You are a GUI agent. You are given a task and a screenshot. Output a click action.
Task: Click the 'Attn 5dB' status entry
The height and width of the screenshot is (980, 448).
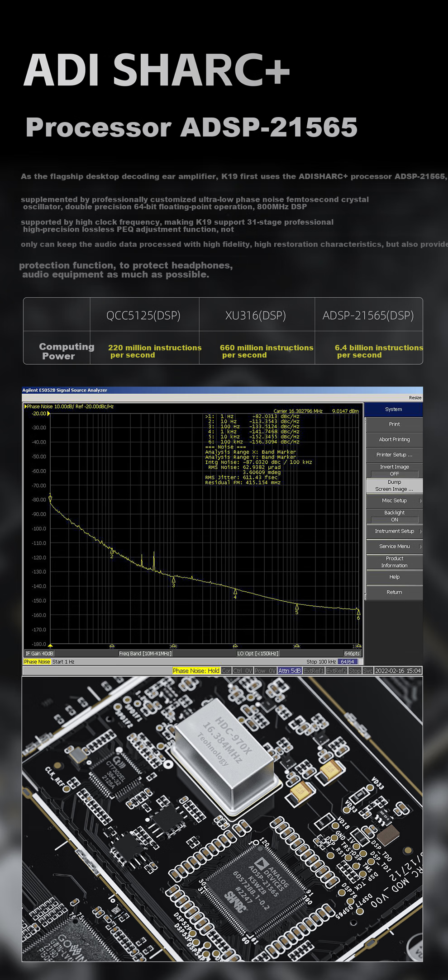pyautogui.click(x=290, y=671)
